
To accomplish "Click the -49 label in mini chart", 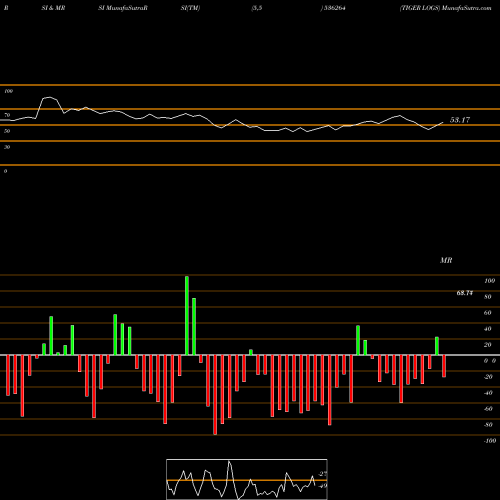I will [322, 486].
